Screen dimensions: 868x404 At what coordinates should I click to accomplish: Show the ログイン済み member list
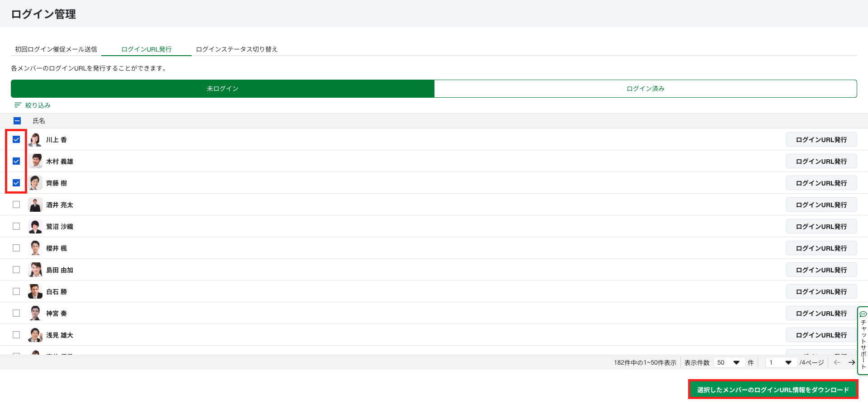pos(645,89)
